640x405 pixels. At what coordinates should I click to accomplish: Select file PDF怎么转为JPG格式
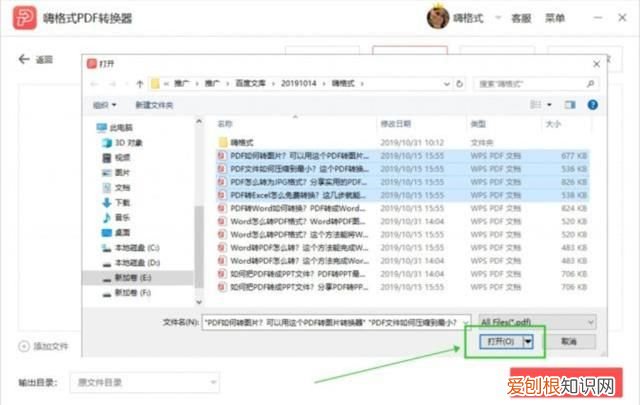point(402,182)
